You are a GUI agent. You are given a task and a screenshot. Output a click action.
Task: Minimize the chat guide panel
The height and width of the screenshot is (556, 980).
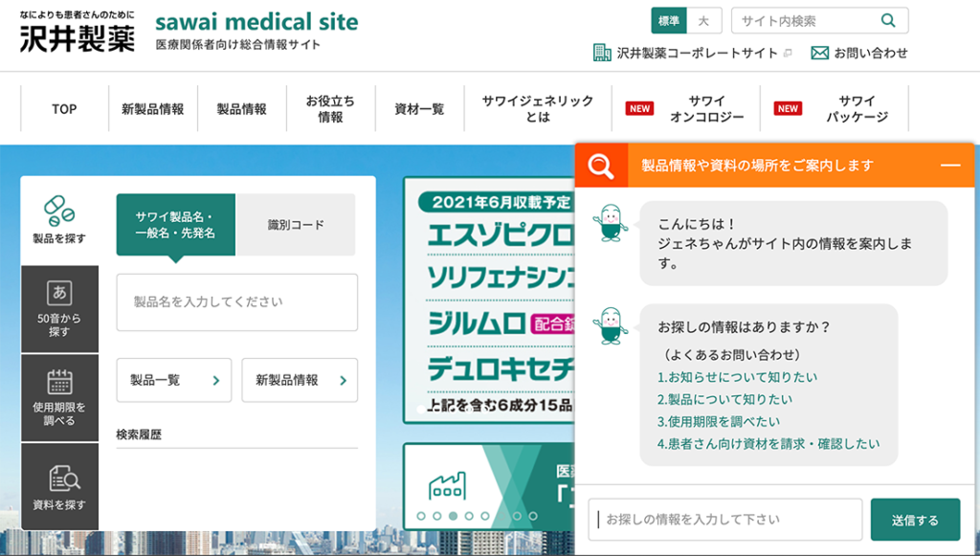pyautogui.click(x=950, y=166)
